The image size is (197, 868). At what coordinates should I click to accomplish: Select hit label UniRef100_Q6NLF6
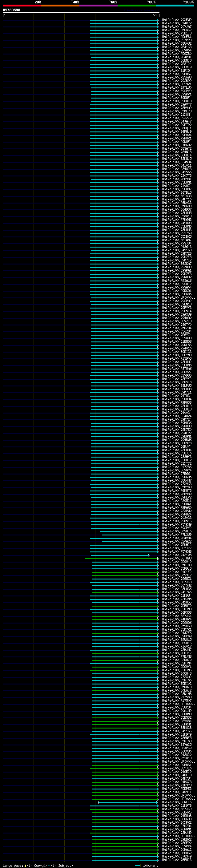coord(177,802)
